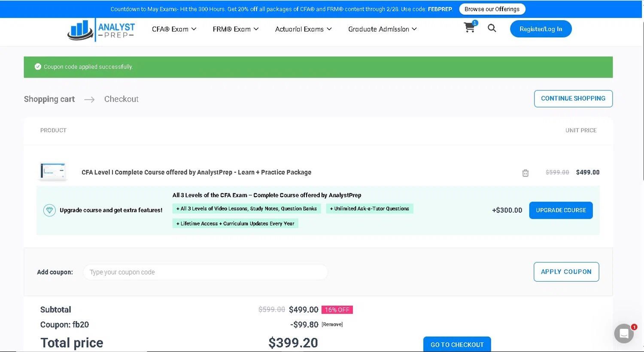The width and height of the screenshot is (644, 352).
Task: Click the CFA Level I Complete Course title
Action: 196,172
